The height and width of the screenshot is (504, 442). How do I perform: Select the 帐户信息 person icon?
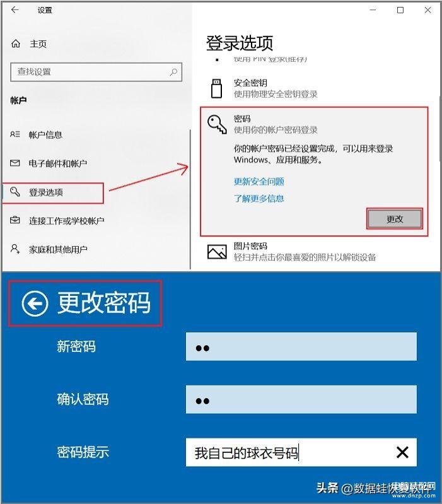[x=15, y=134]
